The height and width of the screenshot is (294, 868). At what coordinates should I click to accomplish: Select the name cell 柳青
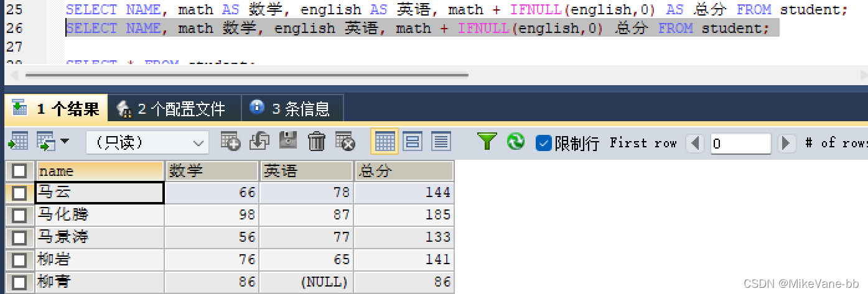point(100,282)
